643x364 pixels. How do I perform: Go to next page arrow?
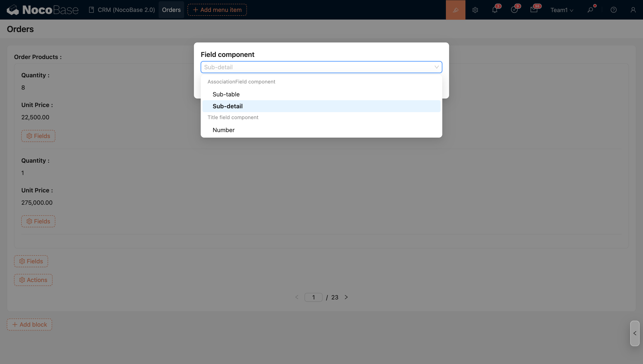346,297
